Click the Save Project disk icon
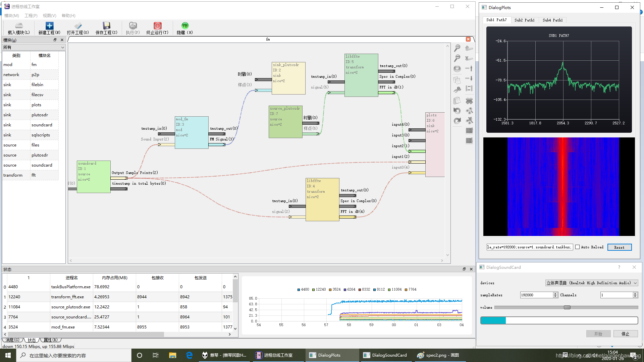 click(106, 26)
